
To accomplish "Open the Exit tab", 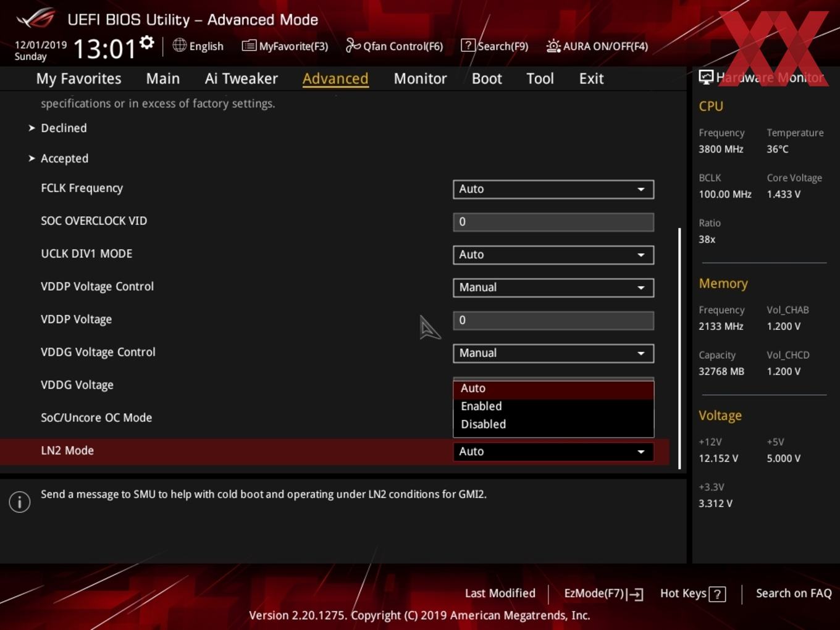I will tap(591, 78).
